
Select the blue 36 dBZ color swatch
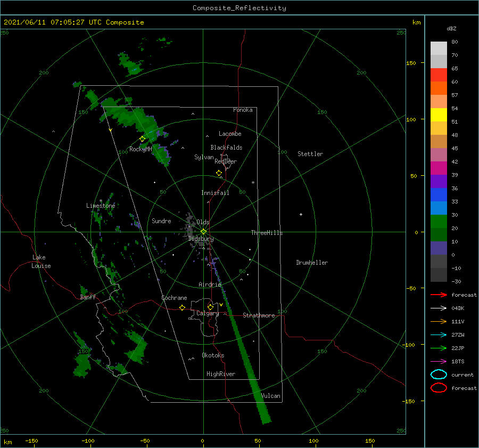[439, 194]
